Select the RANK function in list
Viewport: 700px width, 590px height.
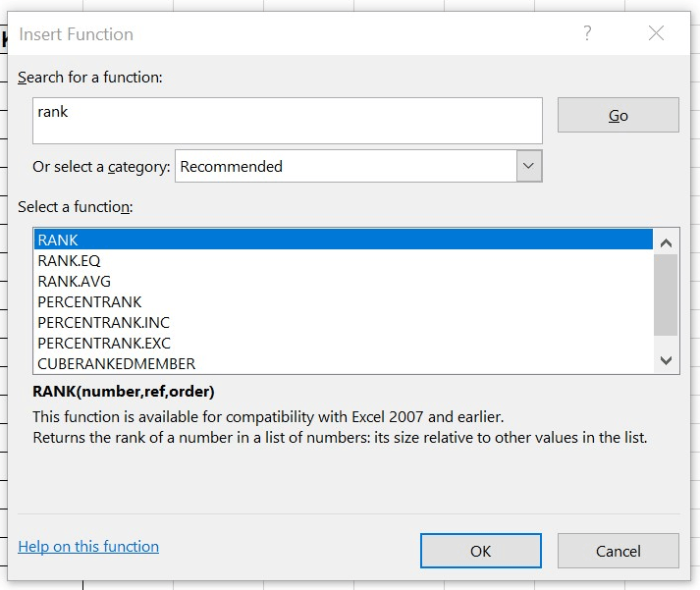tap(344, 240)
